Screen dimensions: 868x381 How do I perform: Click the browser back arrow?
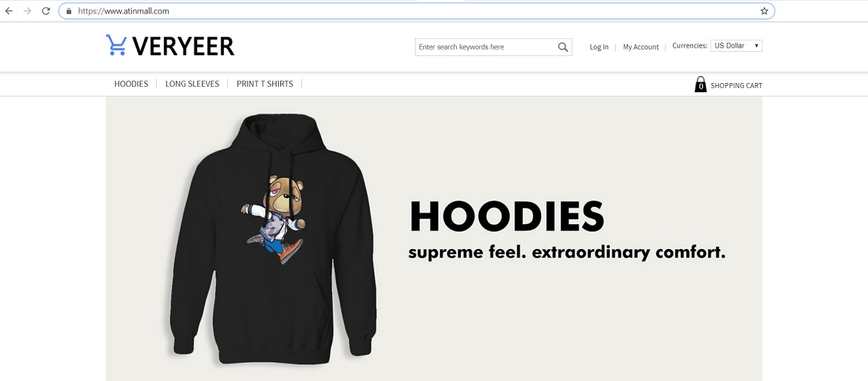point(9,11)
